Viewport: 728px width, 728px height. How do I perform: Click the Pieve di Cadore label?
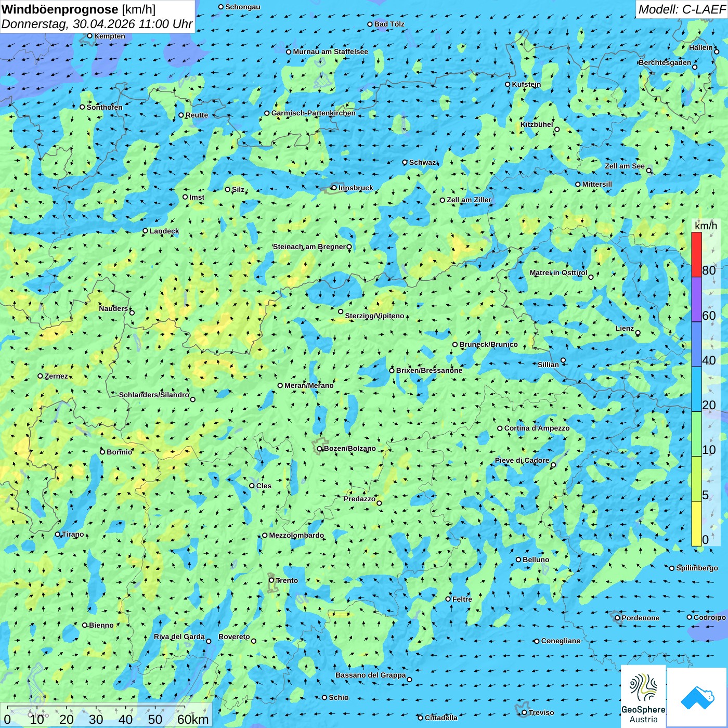click(x=522, y=460)
